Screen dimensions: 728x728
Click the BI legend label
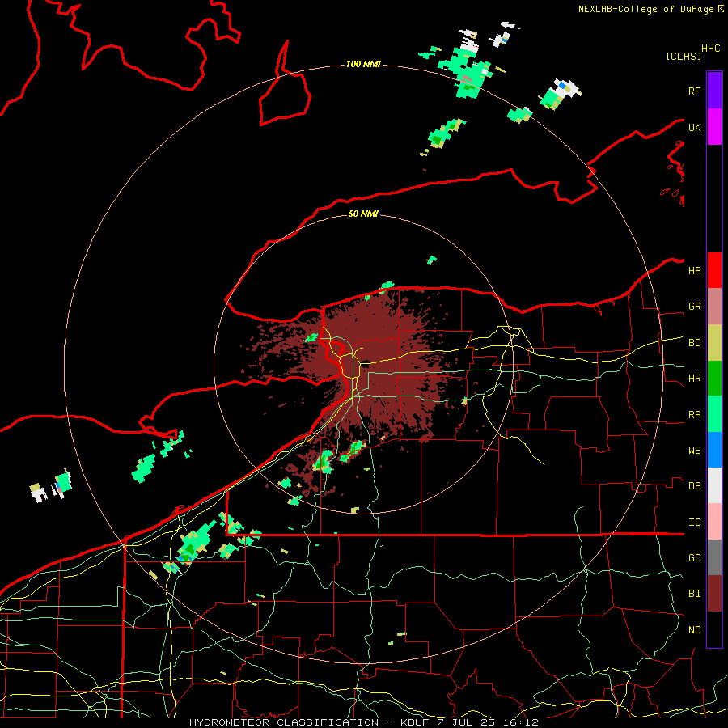695,594
